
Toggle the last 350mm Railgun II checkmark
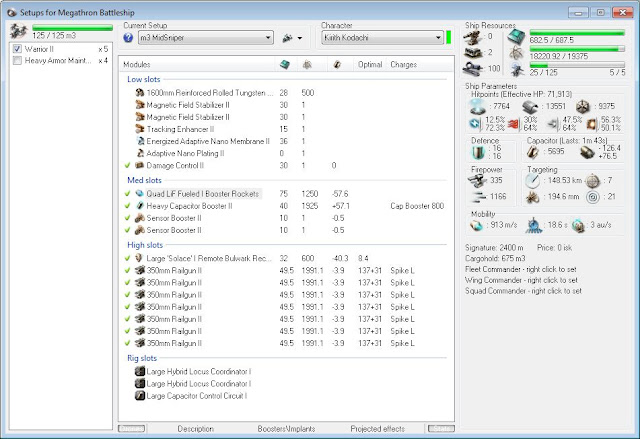128,343
